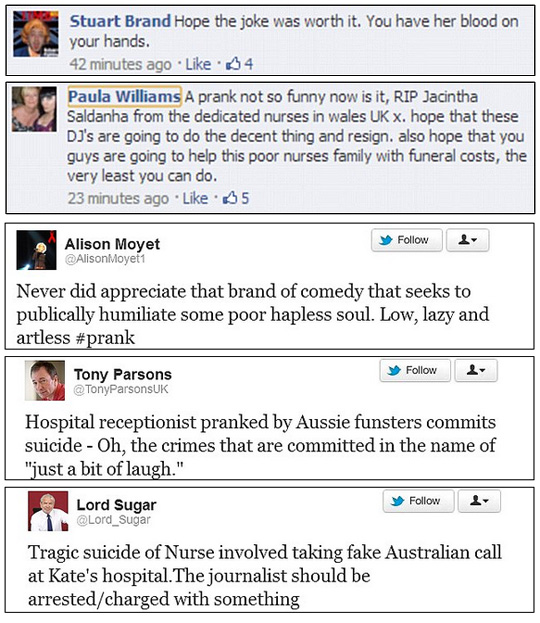Image resolution: width=540 pixels, height=623 pixels.
Task: Follow Alison Moyet on Twitter
Action: [x=406, y=240]
